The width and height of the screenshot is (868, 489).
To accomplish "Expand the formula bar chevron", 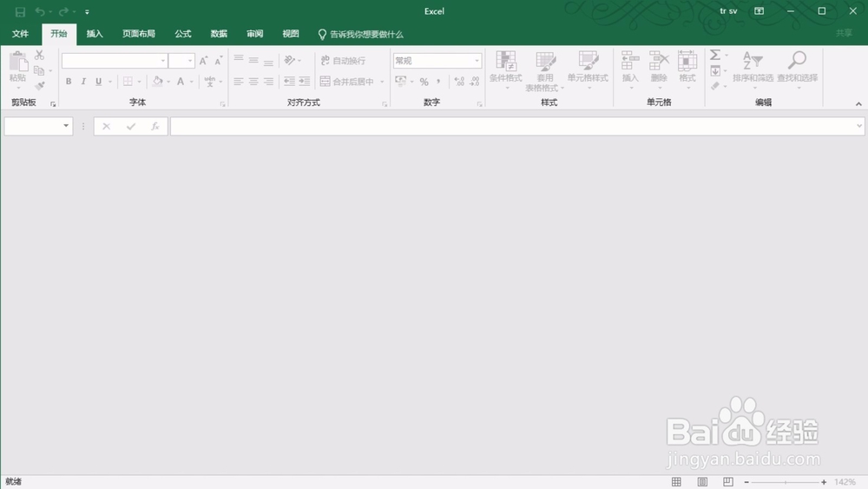I will 859,126.
